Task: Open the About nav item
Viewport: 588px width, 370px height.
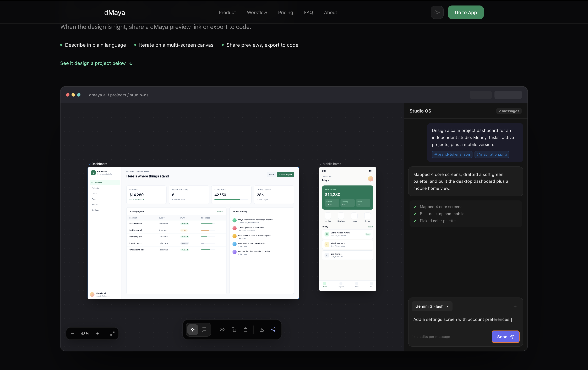Action: point(330,12)
